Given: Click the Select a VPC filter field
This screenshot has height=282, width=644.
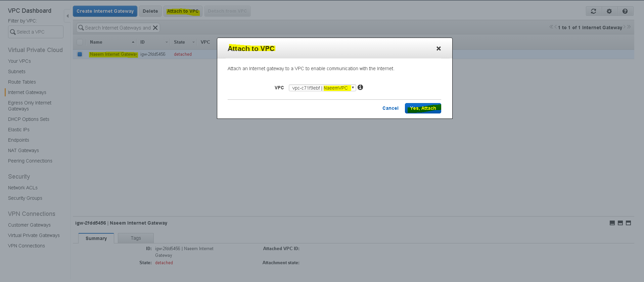Looking at the screenshot, I should tap(36, 32).
